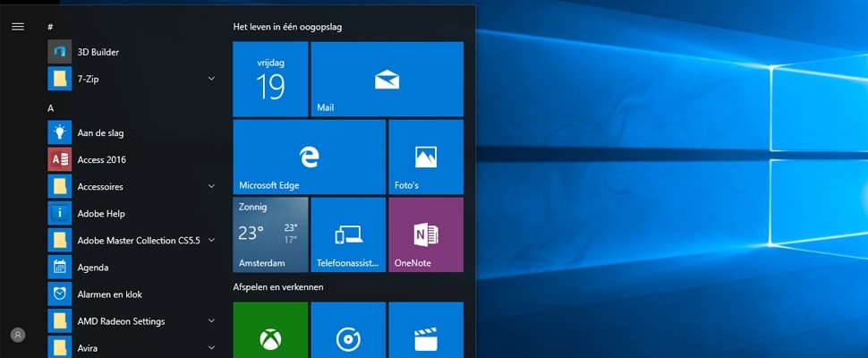Image resolution: width=868 pixels, height=358 pixels.
Task: Open the Agenda calendar icon
Action: click(60, 268)
